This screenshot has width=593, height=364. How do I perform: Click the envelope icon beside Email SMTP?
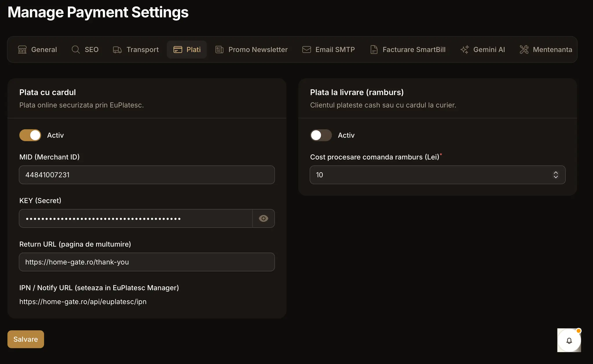click(307, 50)
